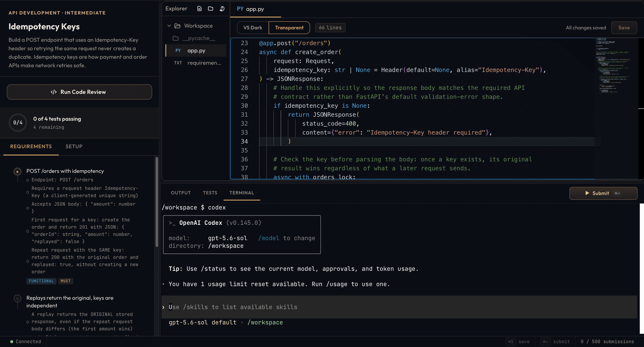Click the Explorer panel title
Image resolution: width=644 pixels, height=347 pixels.
(176, 9)
